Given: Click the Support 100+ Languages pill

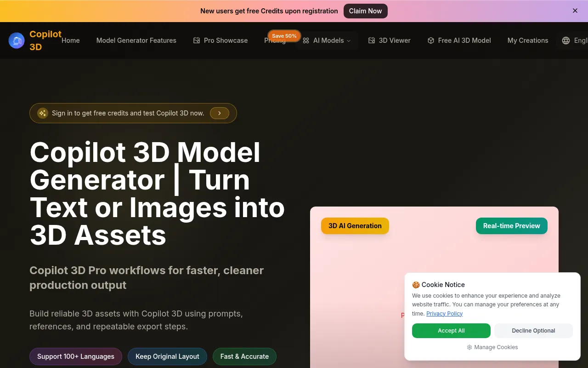Looking at the screenshot, I should [76, 356].
